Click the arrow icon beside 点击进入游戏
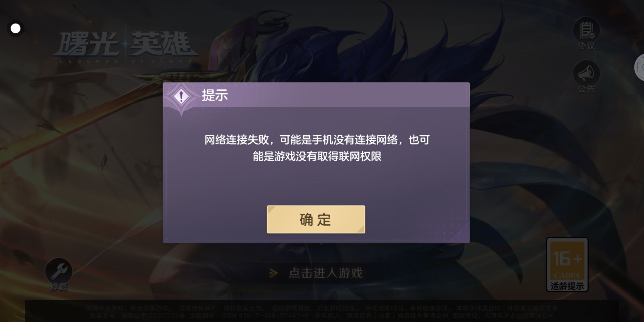 click(273, 273)
